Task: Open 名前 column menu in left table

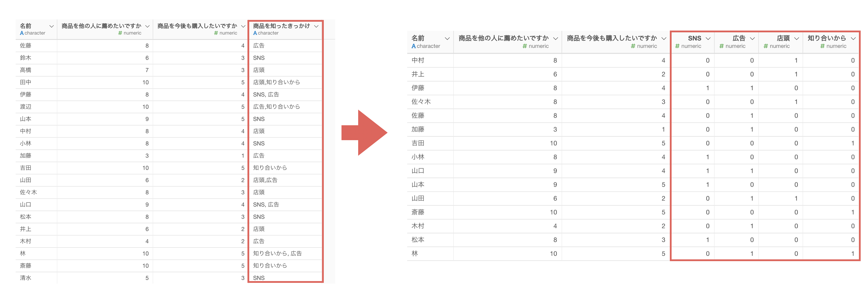Action: pos(52,26)
